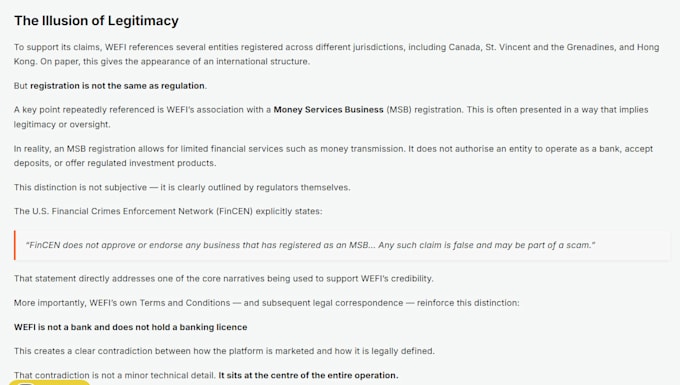This screenshot has height=385, width=680.
Task: Click the bold 'It sits at the centre' sentence
Action: [308, 375]
